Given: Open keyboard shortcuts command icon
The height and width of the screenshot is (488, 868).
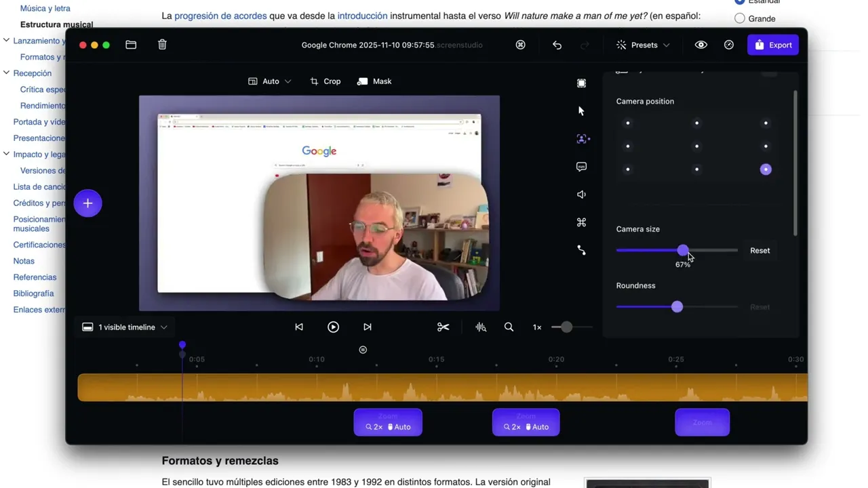Looking at the screenshot, I should tap(581, 222).
